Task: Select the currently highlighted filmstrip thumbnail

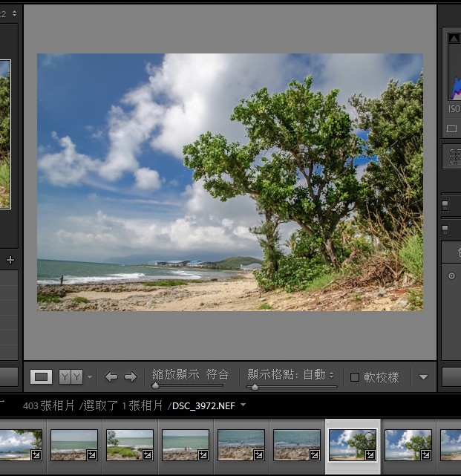Action: 353,445
